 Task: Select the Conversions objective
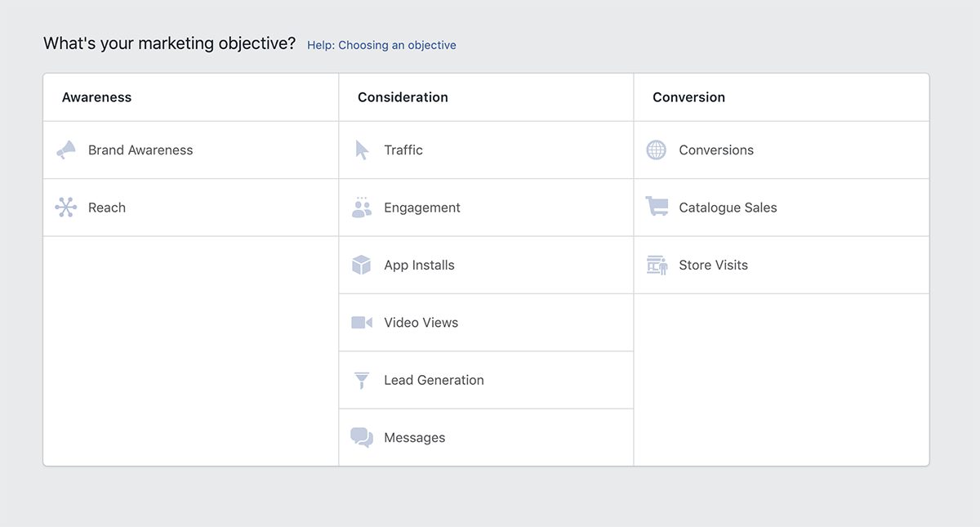click(782, 150)
